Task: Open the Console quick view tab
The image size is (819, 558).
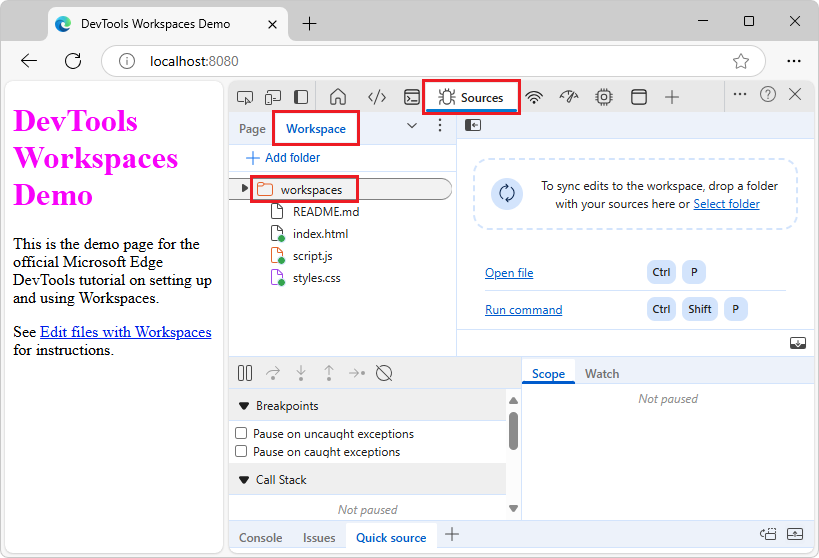Action: [261, 538]
